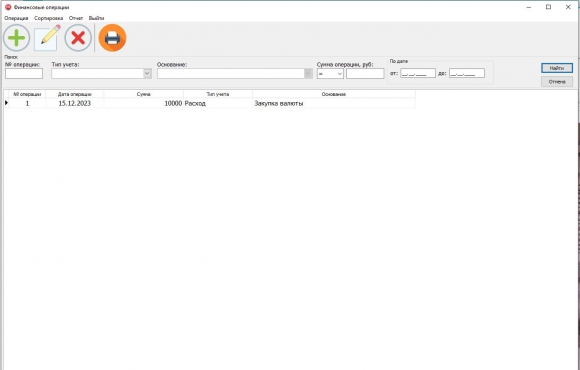Open the Операция menu

coord(16,18)
